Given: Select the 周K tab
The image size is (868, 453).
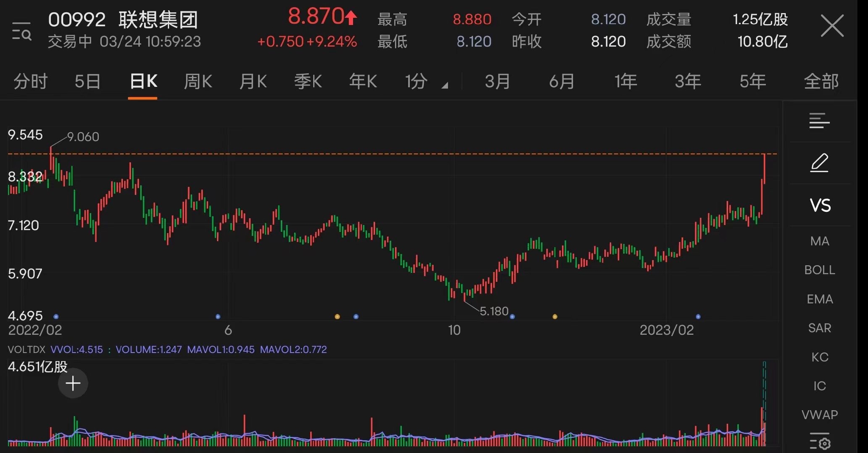Looking at the screenshot, I should click(198, 81).
